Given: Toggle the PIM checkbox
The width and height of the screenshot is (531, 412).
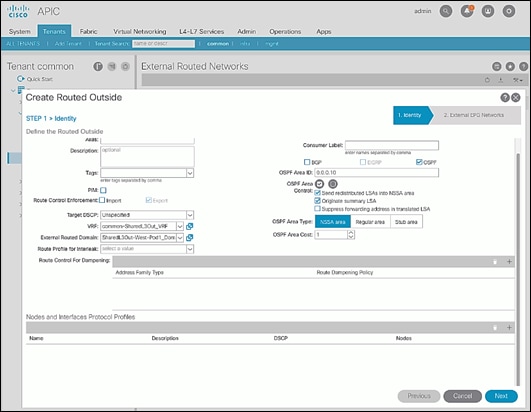Looking at the screenshot, I should pyautogui.click(x=103, y=190).
